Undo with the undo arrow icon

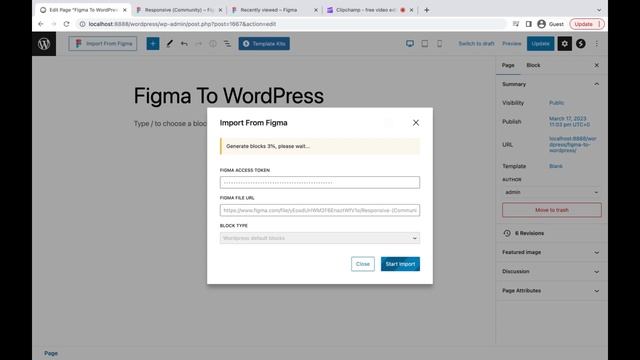(x=184, y=44)
